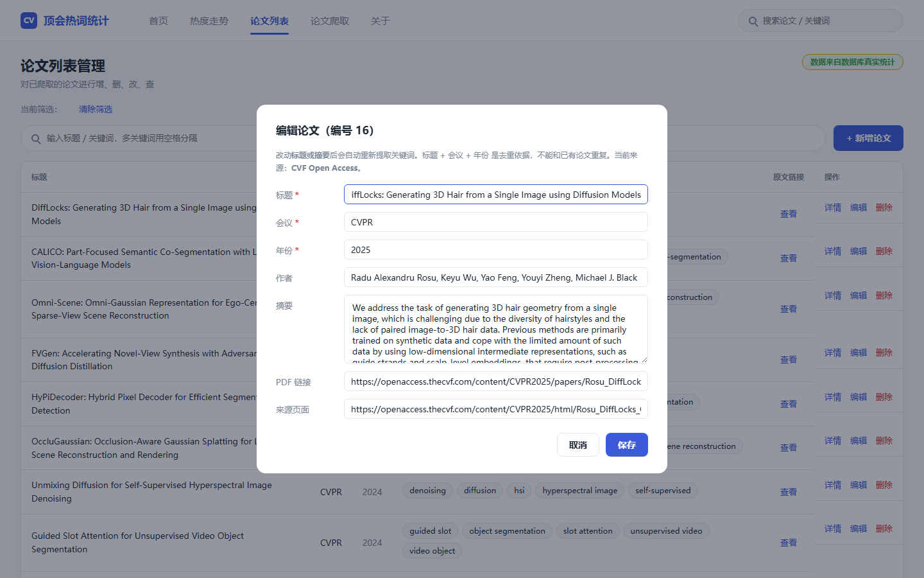Click the 新增论文 button

[x=868, y=138]
